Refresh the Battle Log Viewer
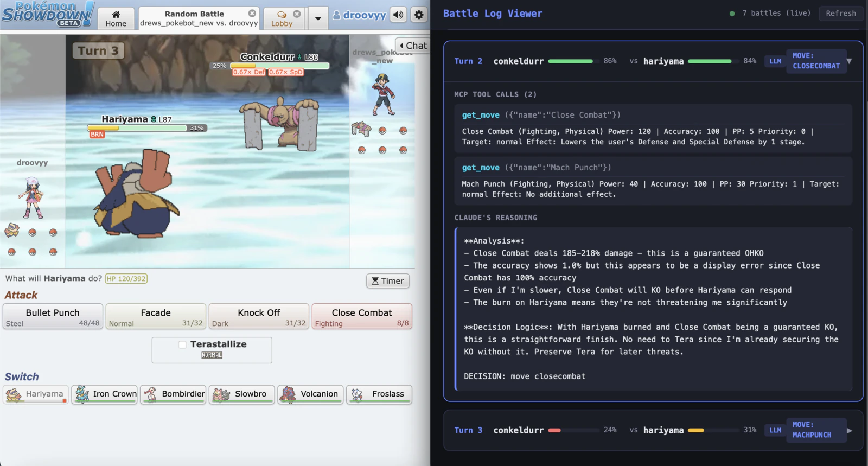 point(840,13)
